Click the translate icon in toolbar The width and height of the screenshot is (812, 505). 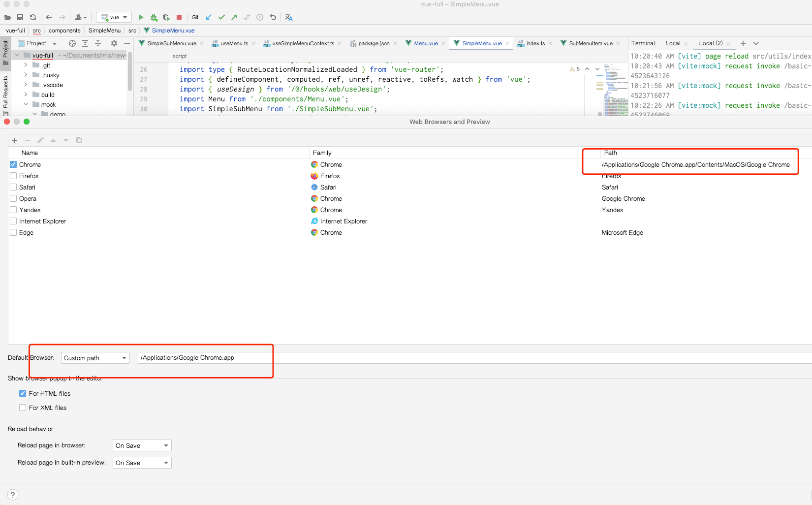click(289, 17)
